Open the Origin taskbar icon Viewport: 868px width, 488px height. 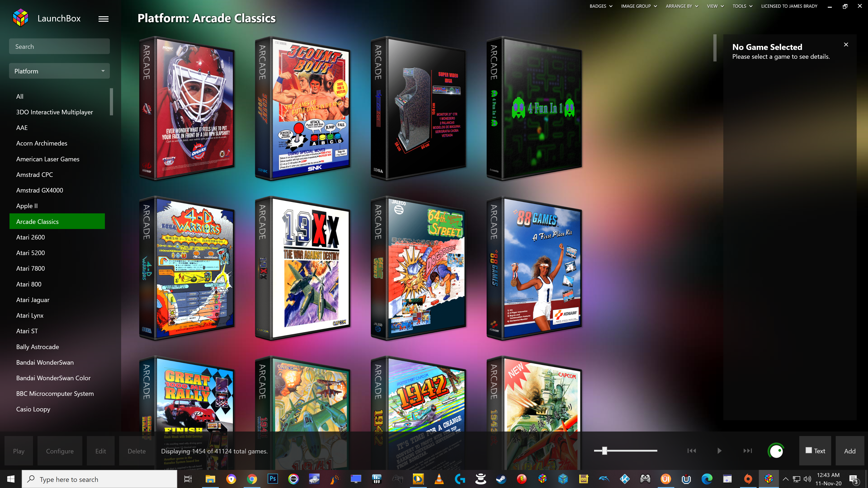(x=748, y=479)
